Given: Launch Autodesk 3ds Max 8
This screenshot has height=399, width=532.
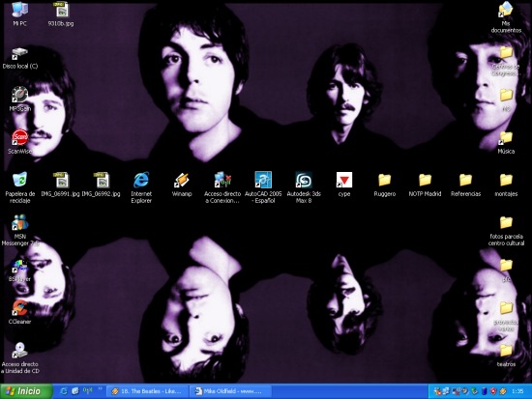Looking at the screenshot, I should pyautogui.click(x=304, y=187).
